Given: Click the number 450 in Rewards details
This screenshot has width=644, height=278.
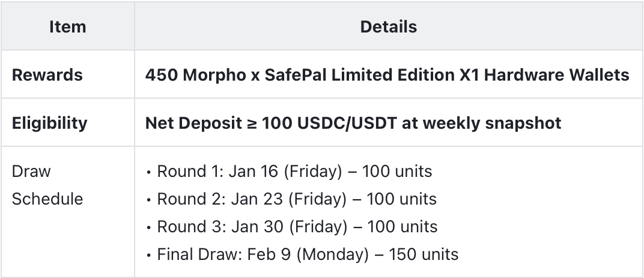Looking at the screenshot, I should click(162, 75).
